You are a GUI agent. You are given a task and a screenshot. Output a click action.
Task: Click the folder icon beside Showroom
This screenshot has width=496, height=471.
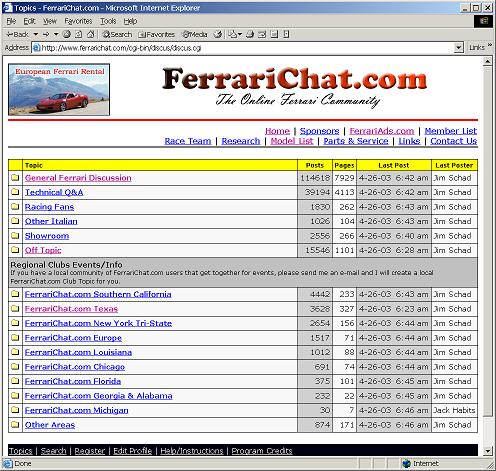pos(15,236)
